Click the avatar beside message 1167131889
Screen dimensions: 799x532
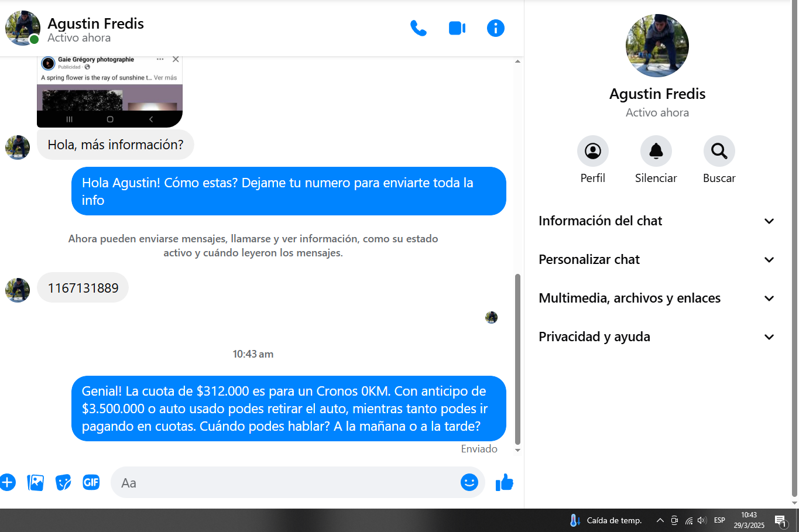(18, 290)
